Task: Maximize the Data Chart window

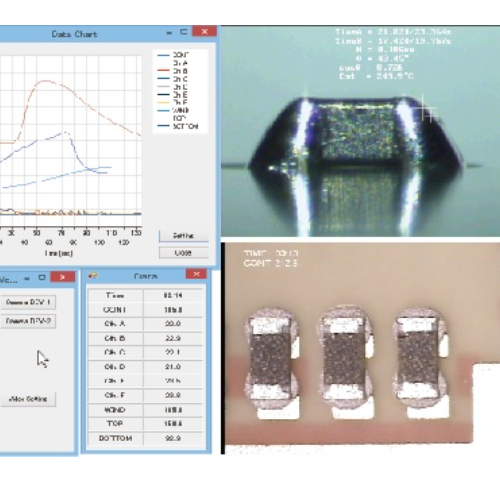Action: pos(183,32)
